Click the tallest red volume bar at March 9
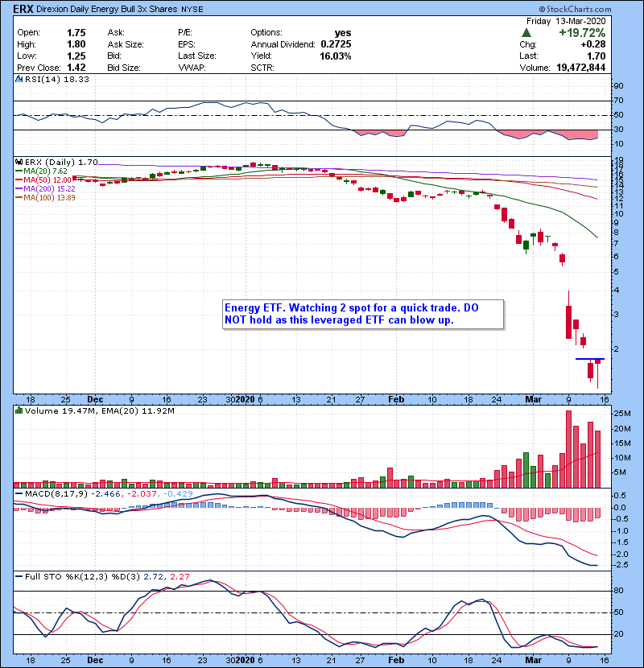The image size is (644, 668). pyautogui.click(x=568, y=449)
